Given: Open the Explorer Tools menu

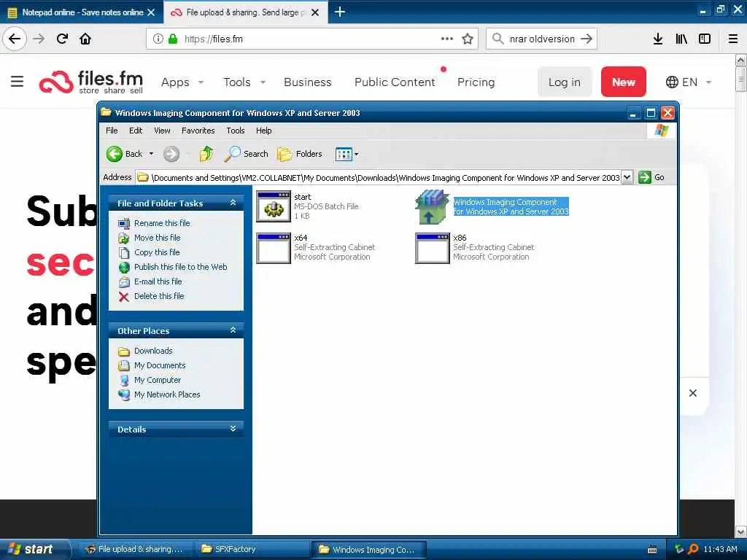Looking at the screenshot, I should pyautogui.click(x=236, y=131).
